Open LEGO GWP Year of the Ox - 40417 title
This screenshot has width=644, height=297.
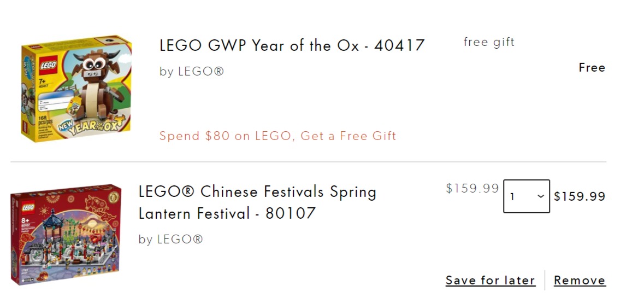[292, 45]
